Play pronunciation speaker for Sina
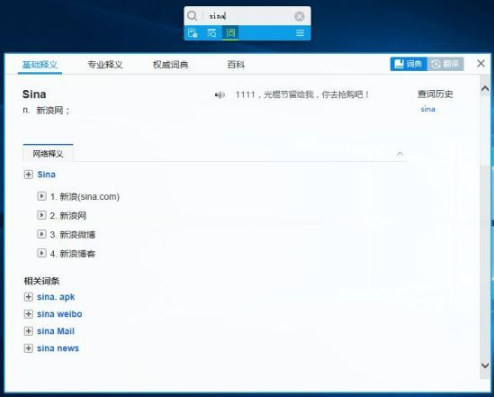The height and width of the screenshot is (397, 494). (x=220, y=95)
